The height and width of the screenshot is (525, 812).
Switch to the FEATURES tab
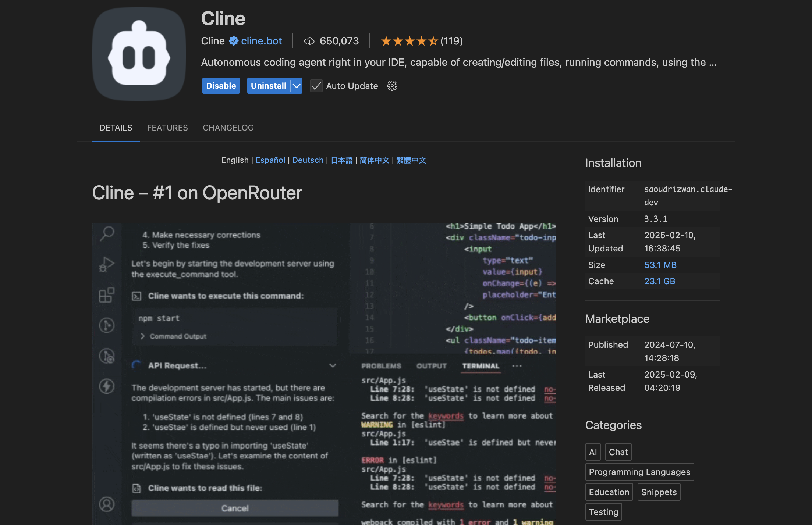(x=167, y=128)
